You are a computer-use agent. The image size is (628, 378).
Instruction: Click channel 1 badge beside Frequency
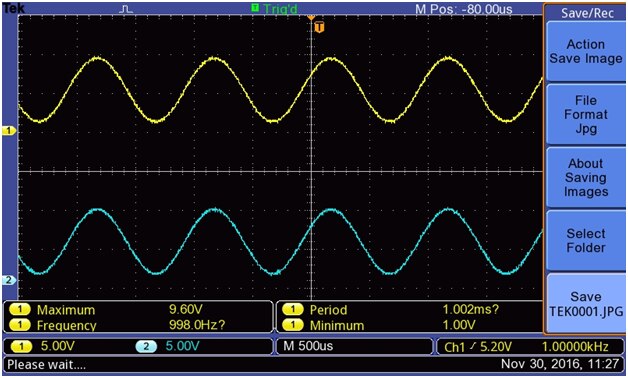coord(20,325)
